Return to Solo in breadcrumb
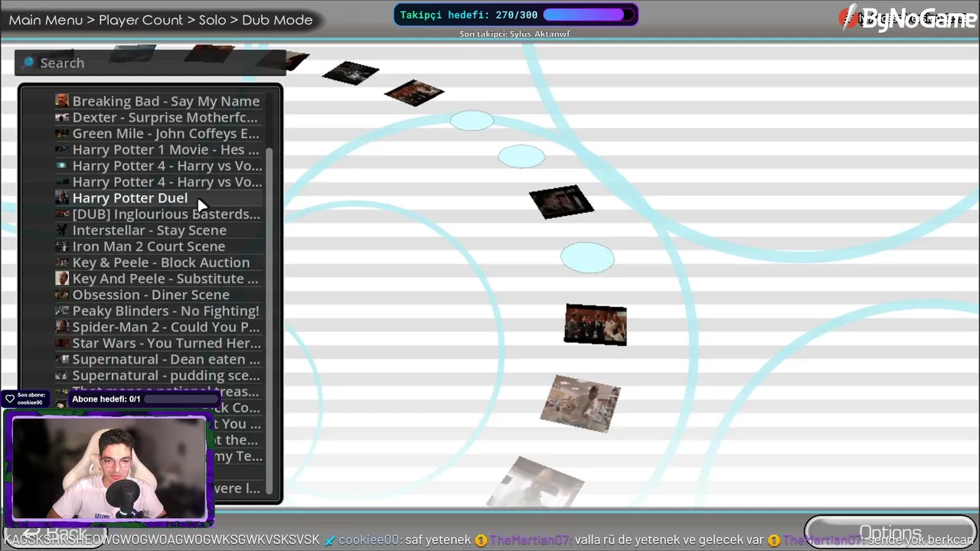Viewport: 980px width, 551px height. [x=212, y=20]
